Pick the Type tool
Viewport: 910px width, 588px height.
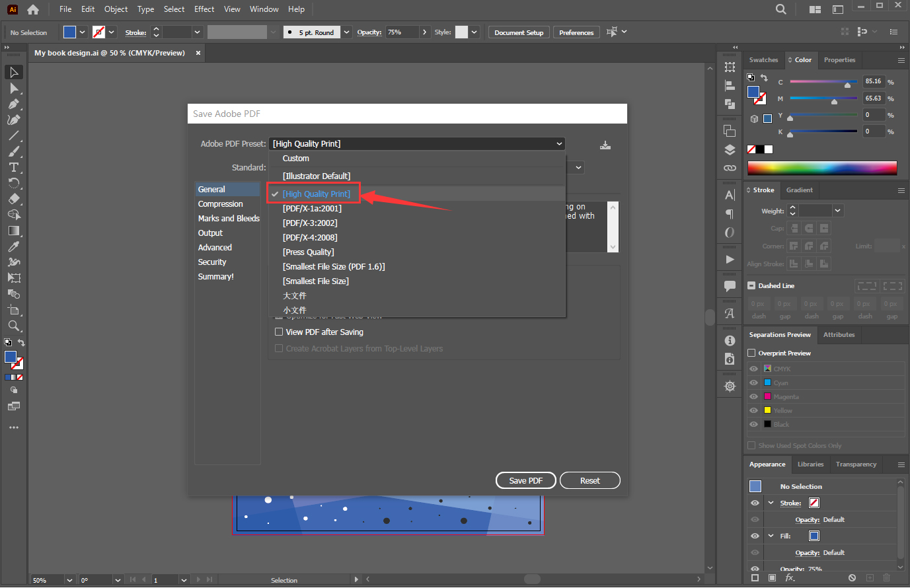pos(14,167)
